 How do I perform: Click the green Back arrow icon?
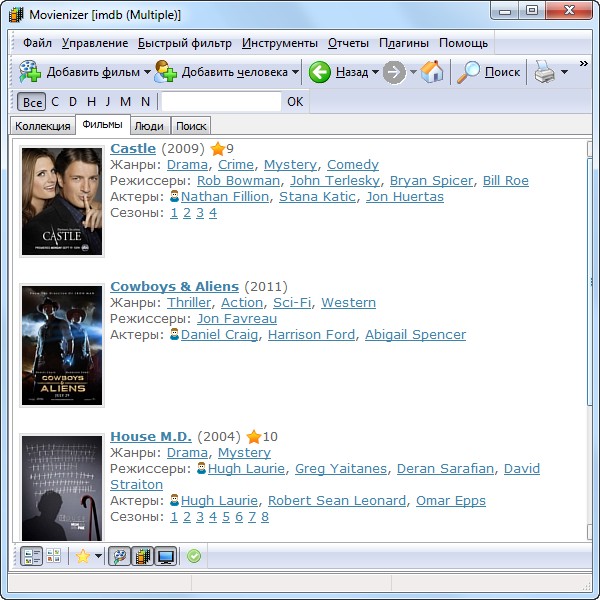click(320, 72)
